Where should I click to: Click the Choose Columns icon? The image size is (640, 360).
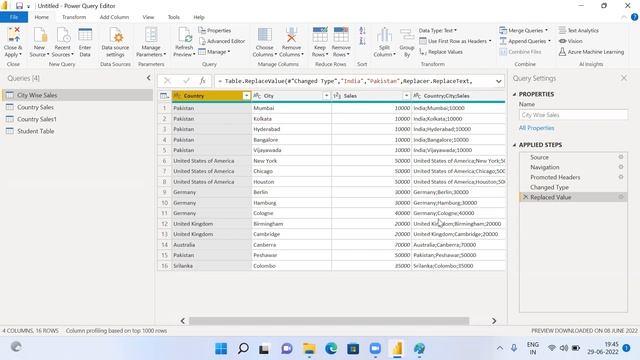coord(264,36)
